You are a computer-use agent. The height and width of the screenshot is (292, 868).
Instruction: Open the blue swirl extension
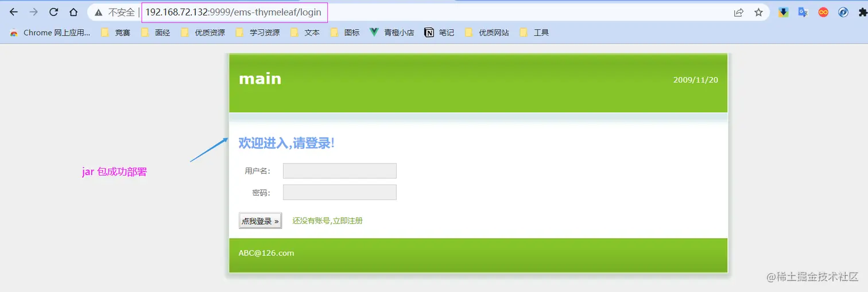click(x=843, y=12)
